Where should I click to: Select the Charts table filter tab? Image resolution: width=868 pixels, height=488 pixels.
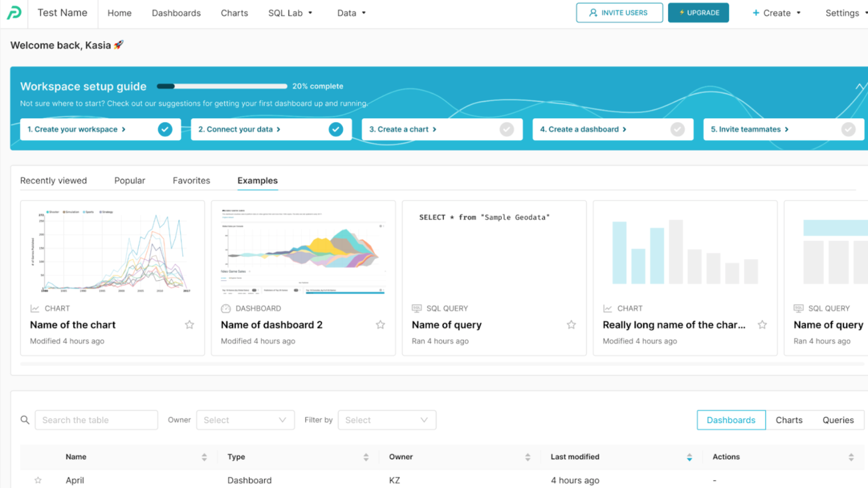tap(789, 420)
